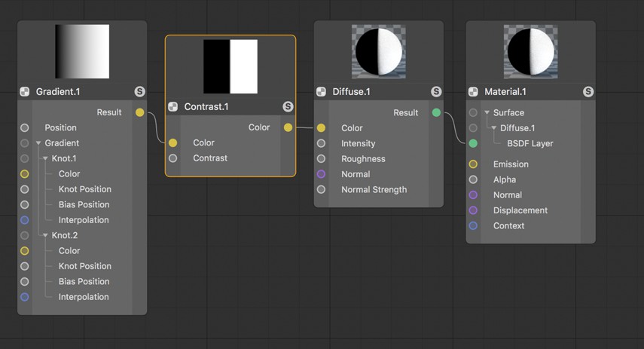Viewport: 644px width, 349px height.
Task: Click the node type icon beside Material.1
Action: (473, 92)
